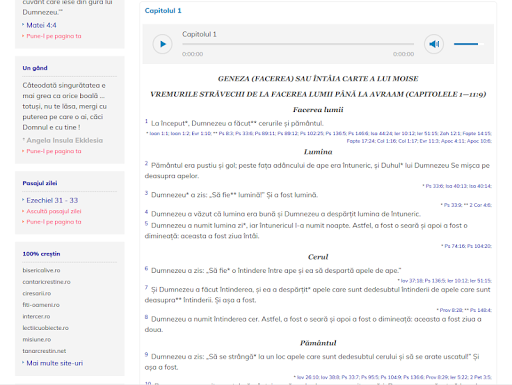Click verse number 6

tap(146, 268)
